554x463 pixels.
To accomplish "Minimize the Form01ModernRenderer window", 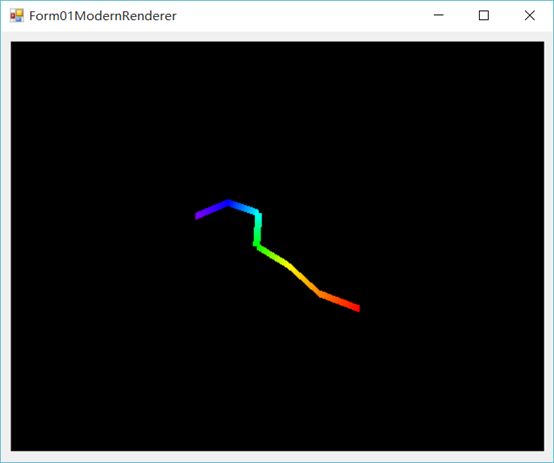I will tap(438, 15).
